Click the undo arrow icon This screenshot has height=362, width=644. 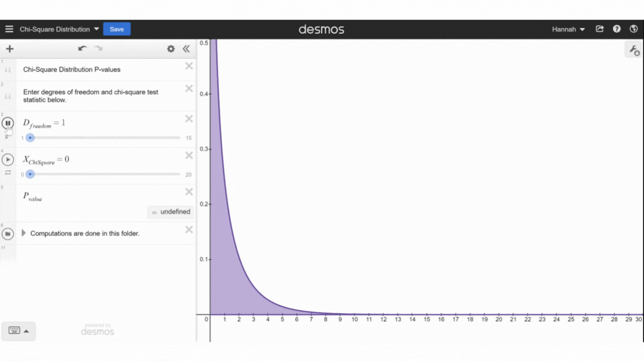coord(82,49)
